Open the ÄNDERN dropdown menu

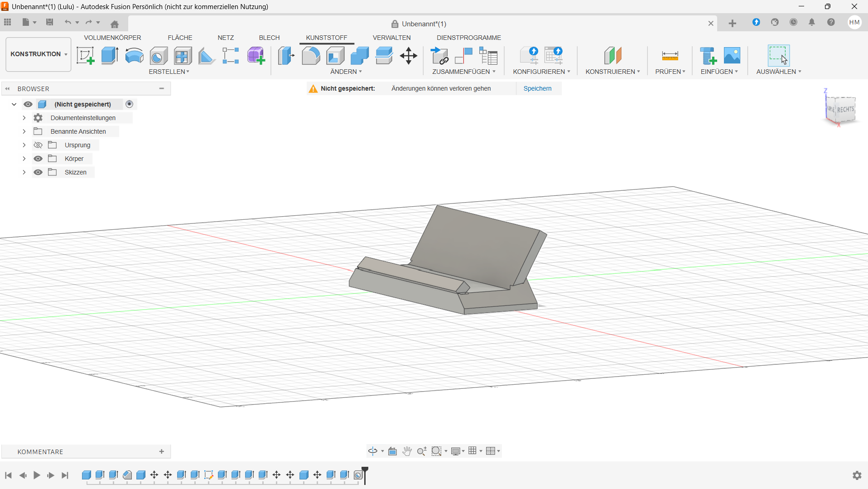(x=346, y=72)
